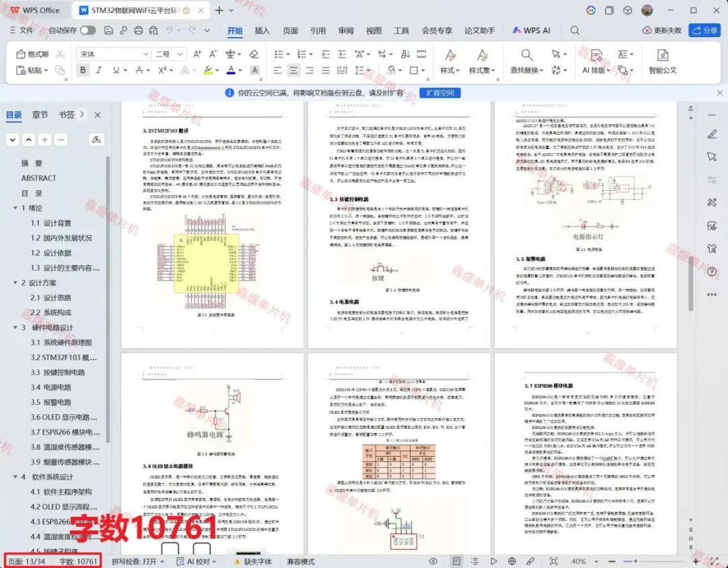728x568 pixels.
Task: Switch to the 章节 sidebar tab
Action: [40, 115]
